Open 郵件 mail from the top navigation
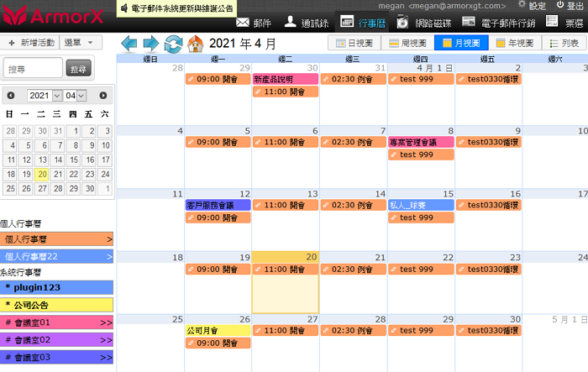588x372 pixels. click(254, 22)
